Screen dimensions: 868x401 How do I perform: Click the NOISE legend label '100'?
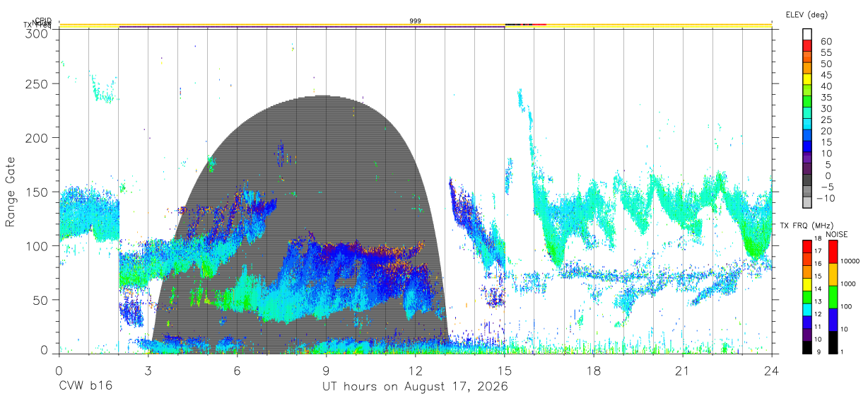click(845, 306)
